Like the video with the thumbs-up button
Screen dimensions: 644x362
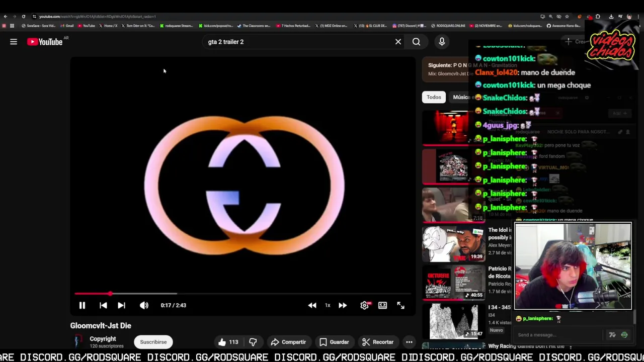(x=228, y=342)
